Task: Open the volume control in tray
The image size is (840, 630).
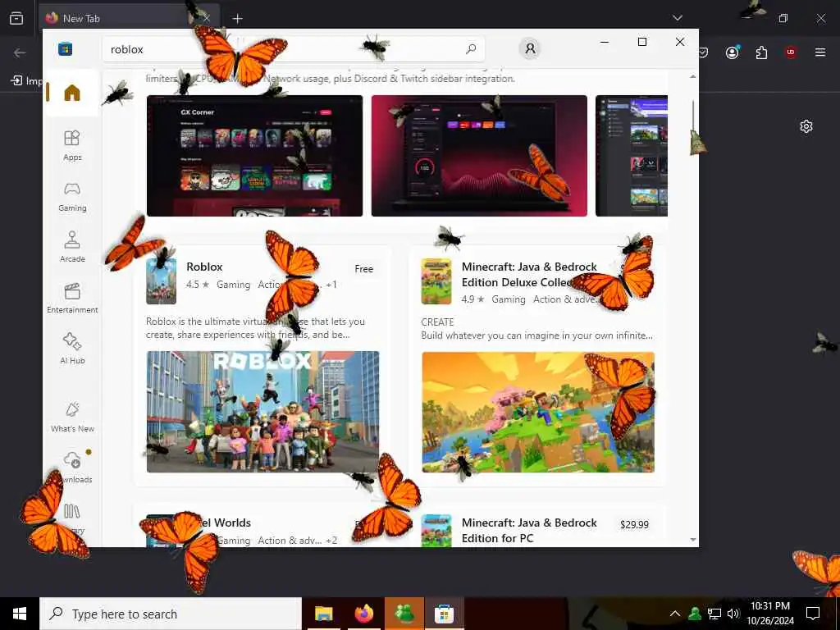Action: 733,614
